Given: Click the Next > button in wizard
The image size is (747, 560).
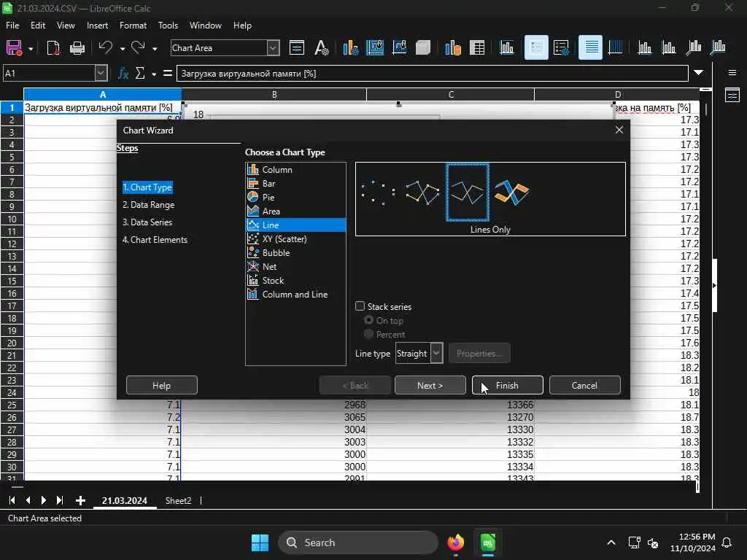Looking at the screenshot, I should click(430, 385).
